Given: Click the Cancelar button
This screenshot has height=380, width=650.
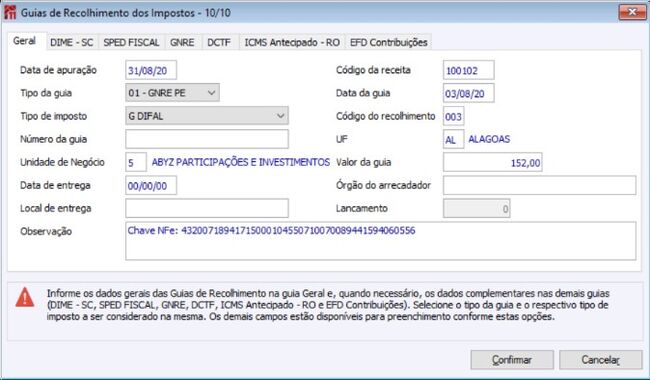Looking at the screenshot, I should (x=601, y=360).
